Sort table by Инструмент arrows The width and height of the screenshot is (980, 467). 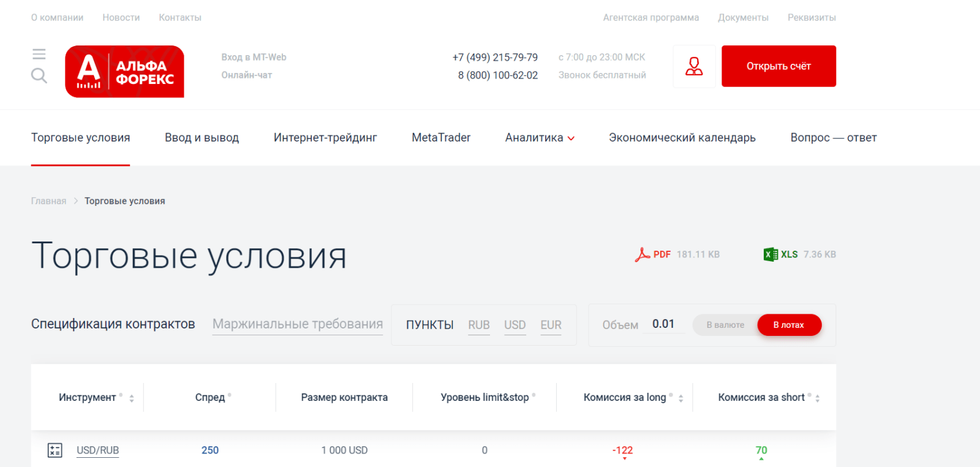(x=132, y=398)
